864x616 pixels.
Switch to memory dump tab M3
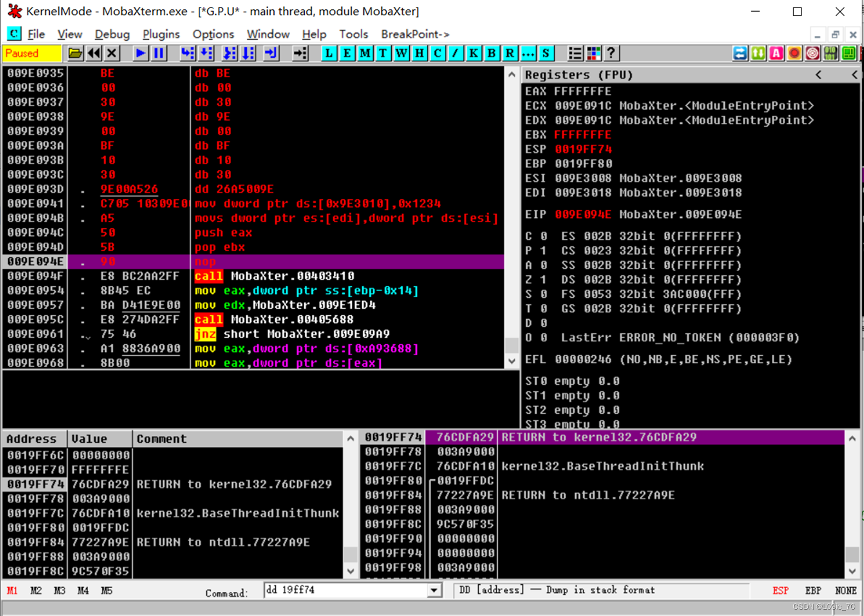coord(59,591)
